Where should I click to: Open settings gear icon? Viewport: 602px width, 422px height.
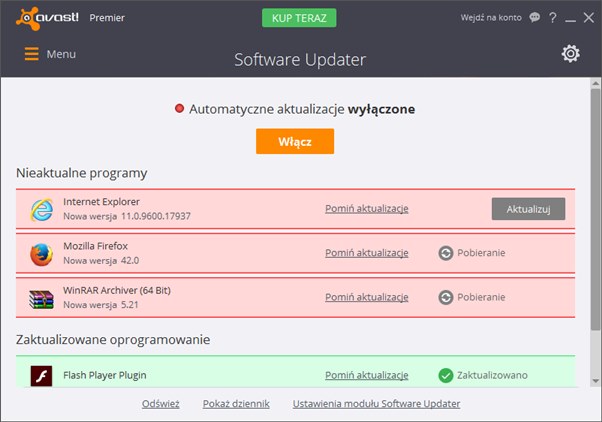[571, 53]
